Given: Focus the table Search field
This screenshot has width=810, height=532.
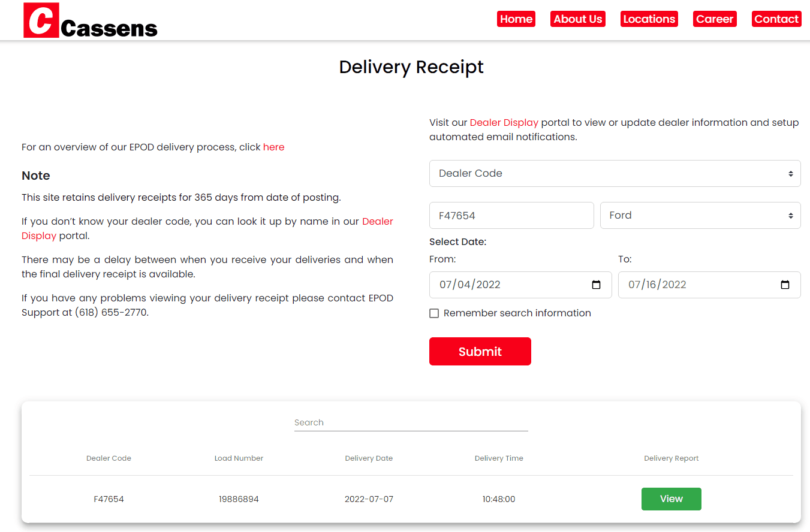Looking at the screenshot, I should [x=411, y=422].
